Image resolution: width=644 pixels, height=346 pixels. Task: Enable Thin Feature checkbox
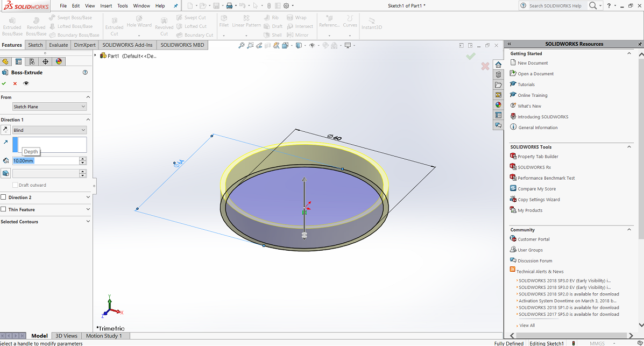tap(4, 209)
